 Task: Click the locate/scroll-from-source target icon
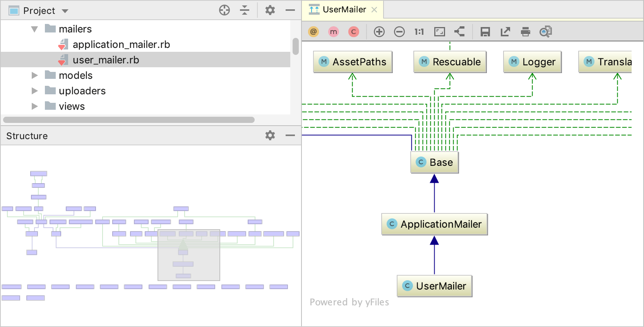coord(224,10)
